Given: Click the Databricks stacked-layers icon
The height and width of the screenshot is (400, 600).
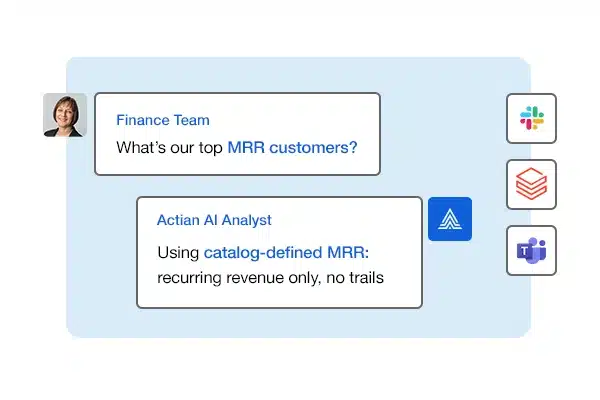Looking at the screenshot, I should (531, 184).
